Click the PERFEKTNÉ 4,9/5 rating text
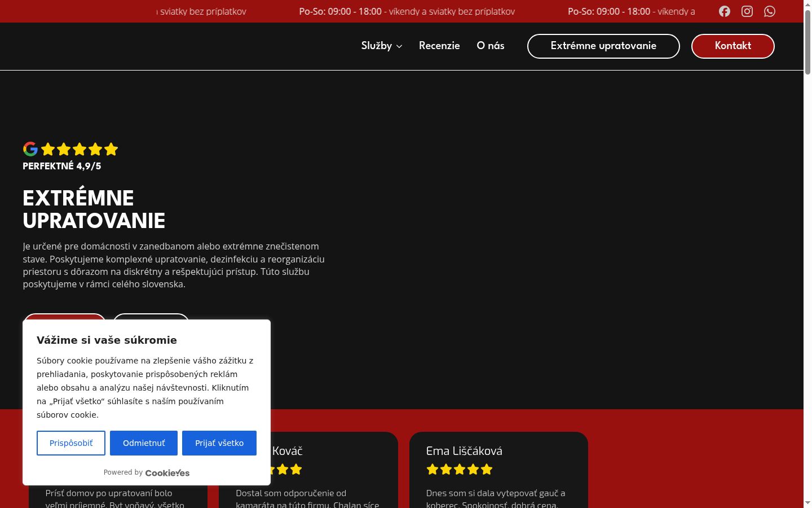 tap(62, 166)
